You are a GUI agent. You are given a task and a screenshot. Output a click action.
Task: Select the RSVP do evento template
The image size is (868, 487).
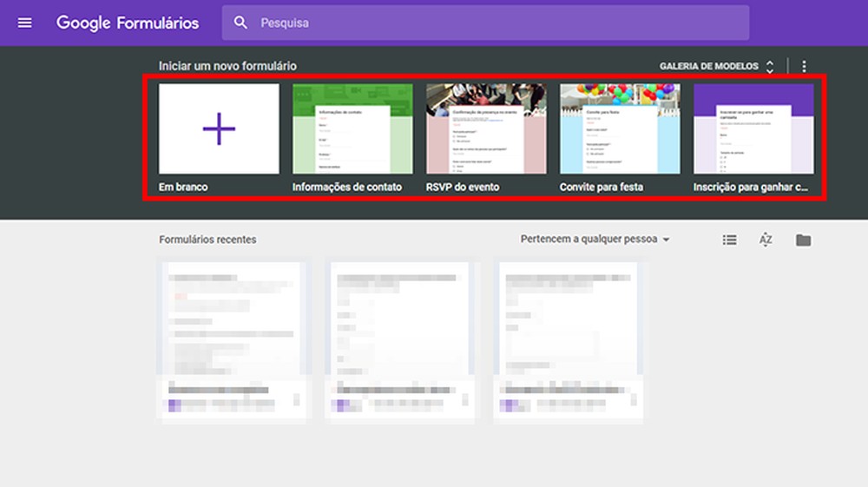click(x=486, y=128)
